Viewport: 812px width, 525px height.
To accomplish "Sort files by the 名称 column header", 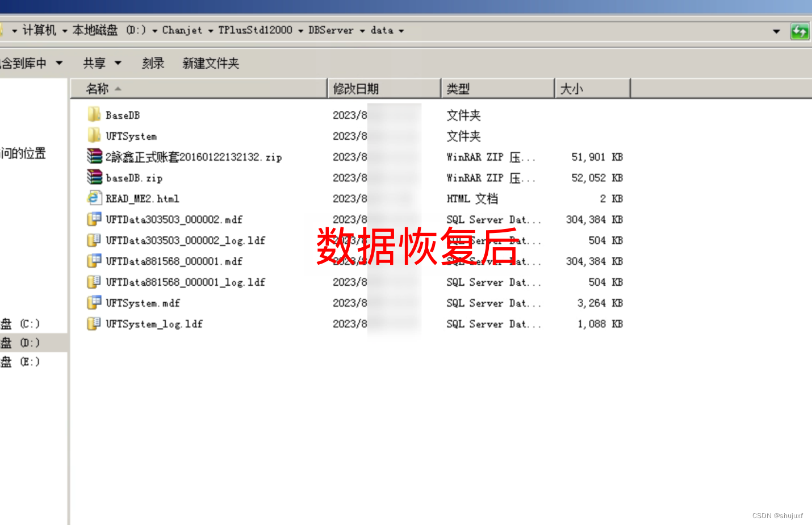I will pyautogui.click(x=199, y=89).
